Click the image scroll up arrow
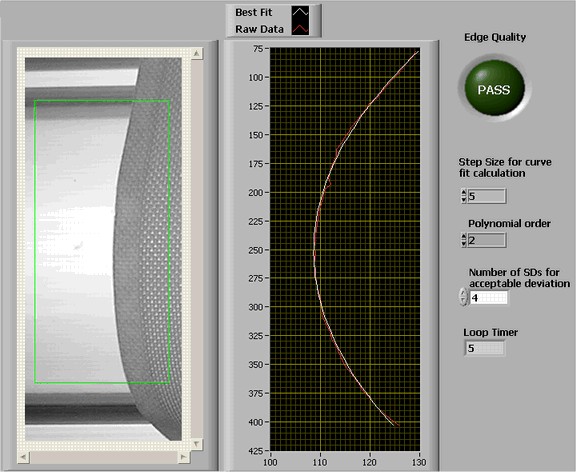 click(x=197, y=54)
